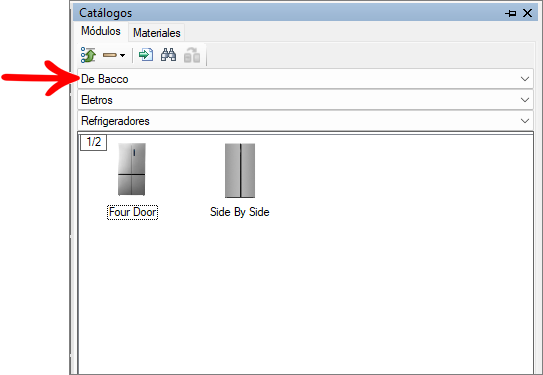Click the grayed-out replace modules icon
The image size is (543, 375).
[x=192, y=55]
